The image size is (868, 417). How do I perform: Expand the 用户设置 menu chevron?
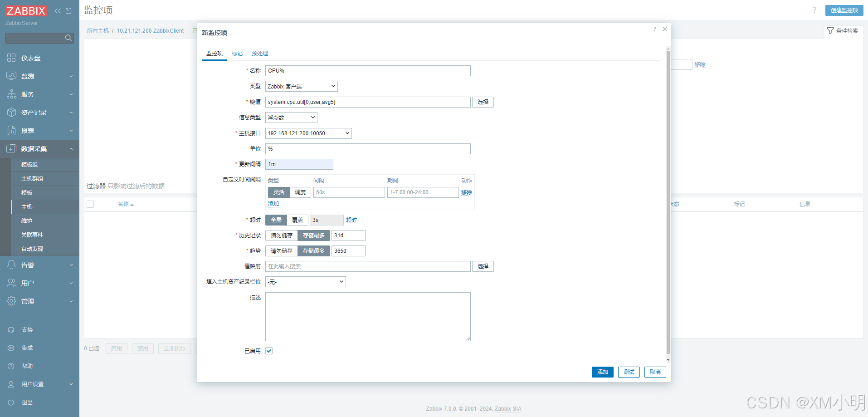(x=71, y=384)
